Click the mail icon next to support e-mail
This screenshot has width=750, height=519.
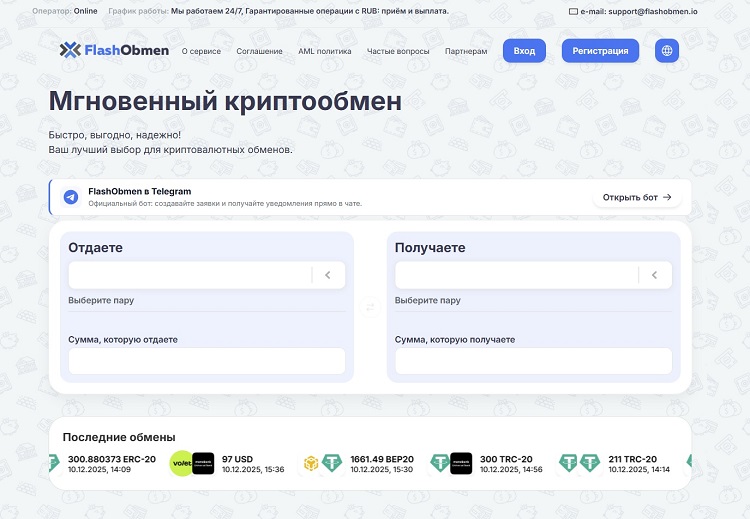click(573, 12)
